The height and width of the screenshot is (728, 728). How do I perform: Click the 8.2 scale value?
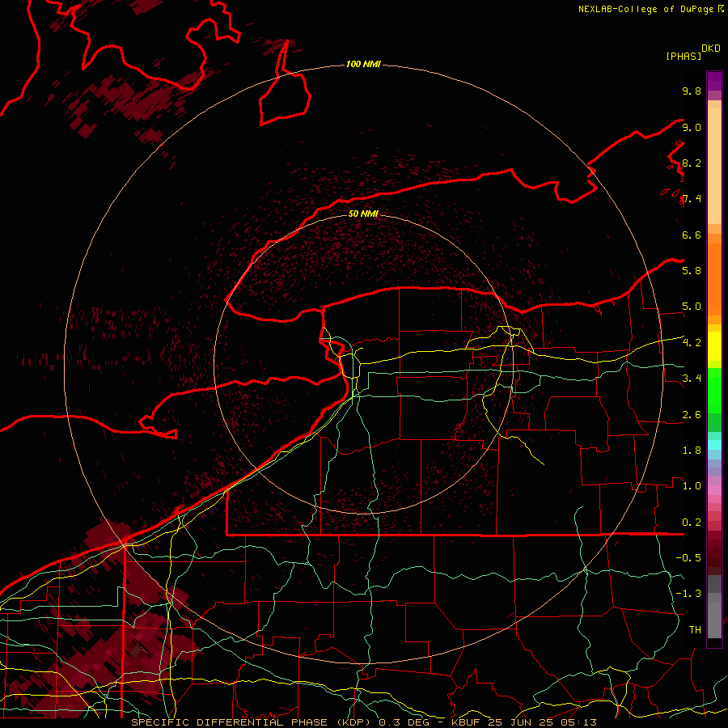click(692, 163)
